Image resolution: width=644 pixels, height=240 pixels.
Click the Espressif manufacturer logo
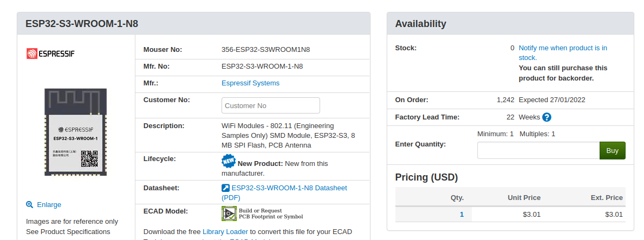(50, 53)
